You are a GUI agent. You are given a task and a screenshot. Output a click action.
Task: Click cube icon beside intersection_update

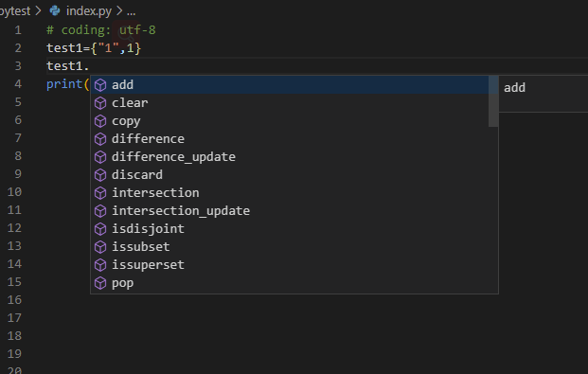point(100,211)
